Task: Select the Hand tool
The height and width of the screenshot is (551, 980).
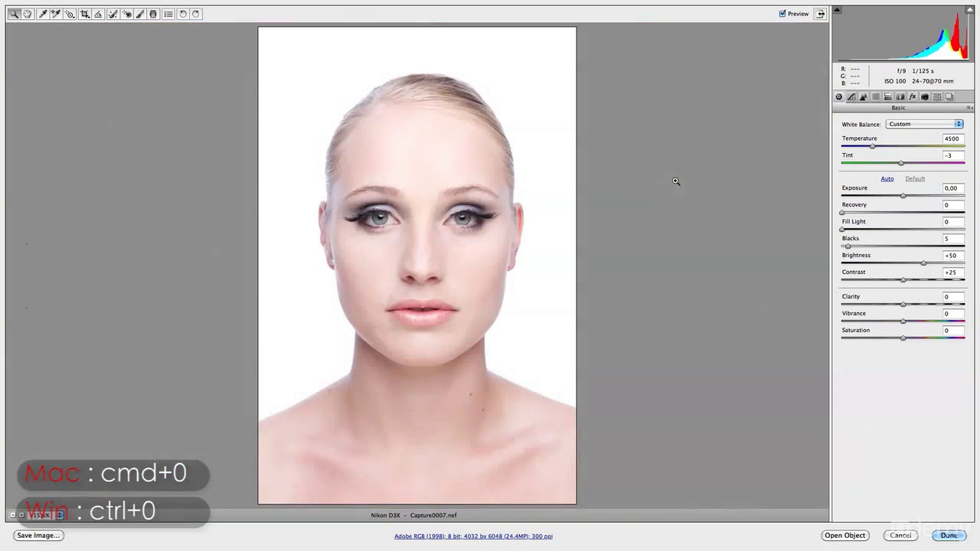Action: tap(28, 14)
